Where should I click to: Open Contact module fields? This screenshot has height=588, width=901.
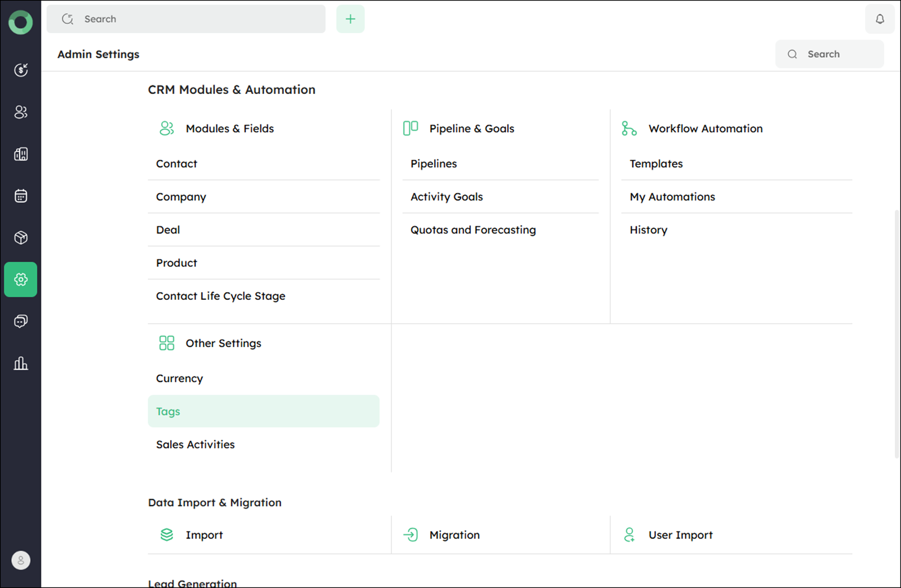click(x=177, y=164)
